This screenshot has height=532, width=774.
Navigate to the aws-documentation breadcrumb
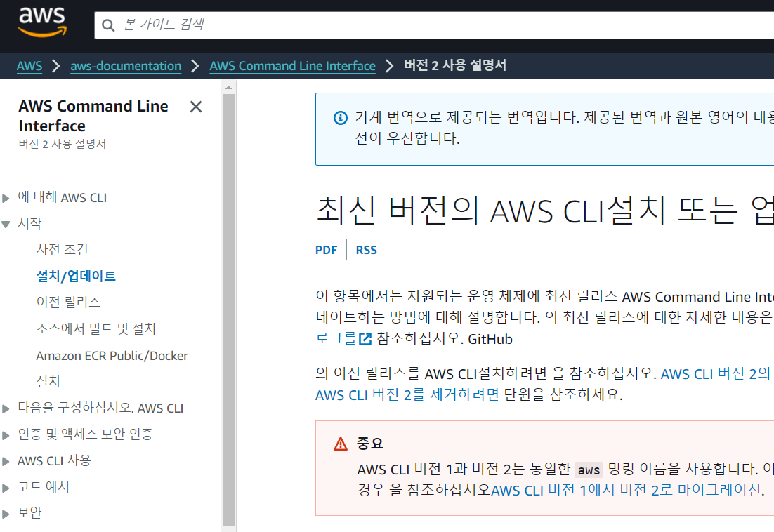125,66
